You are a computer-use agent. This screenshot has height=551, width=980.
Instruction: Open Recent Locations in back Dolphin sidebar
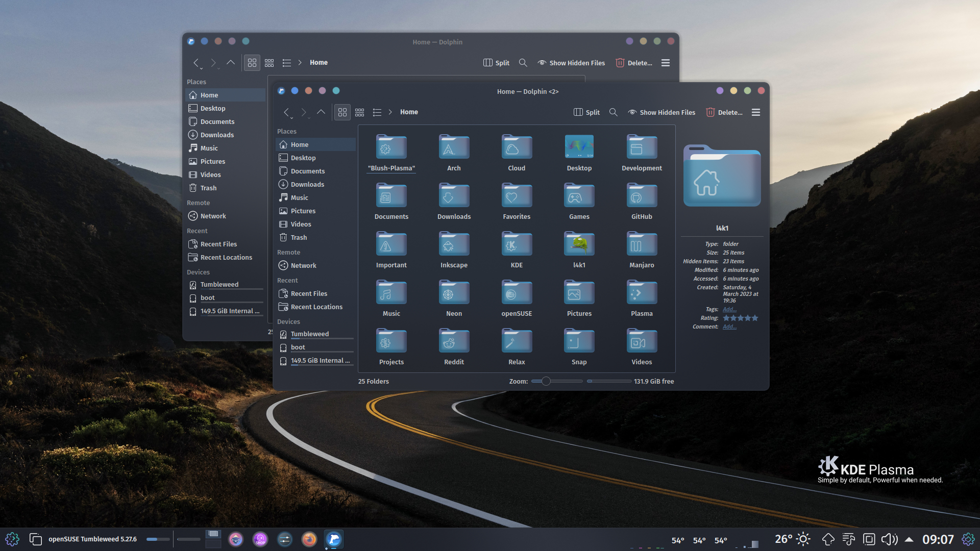tap(225, 258)
